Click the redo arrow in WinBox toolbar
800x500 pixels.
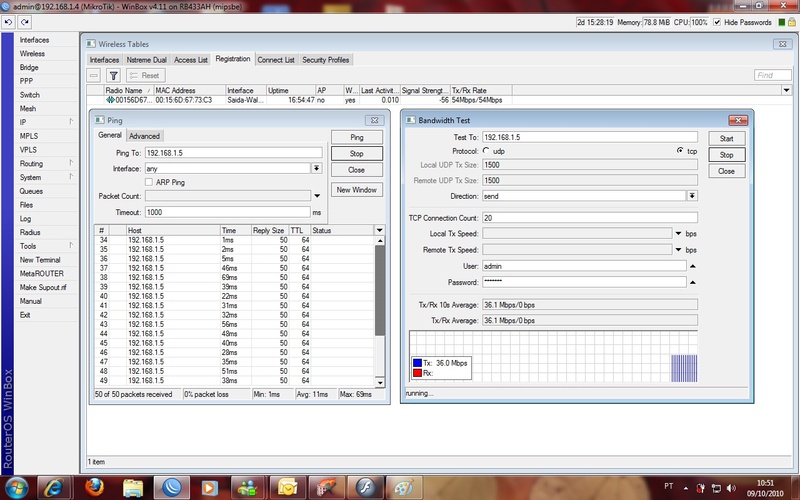(23, 21)
